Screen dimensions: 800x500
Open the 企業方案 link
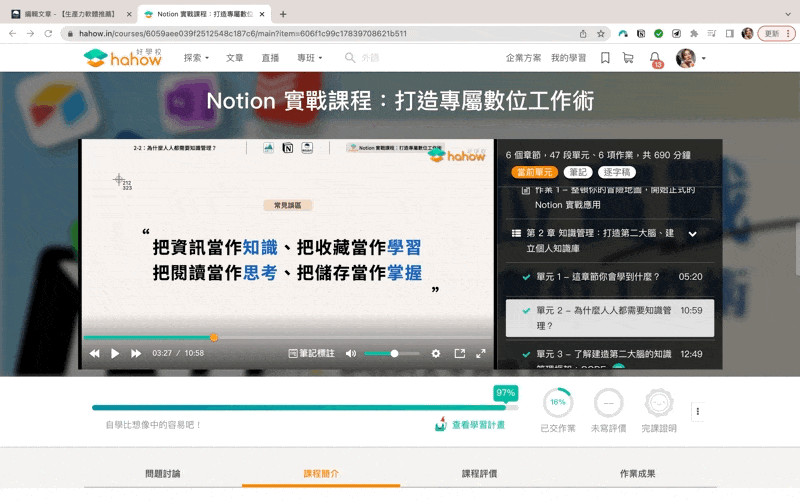(523, 58)
